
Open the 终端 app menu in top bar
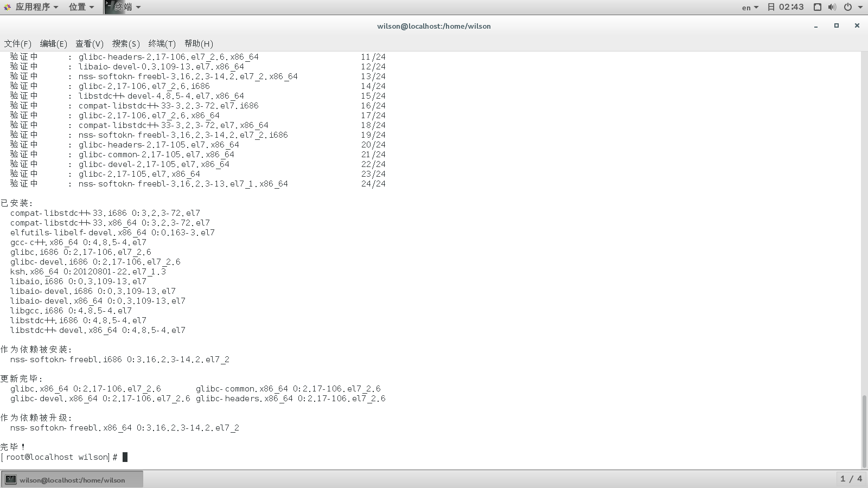[x=128, y=7]
